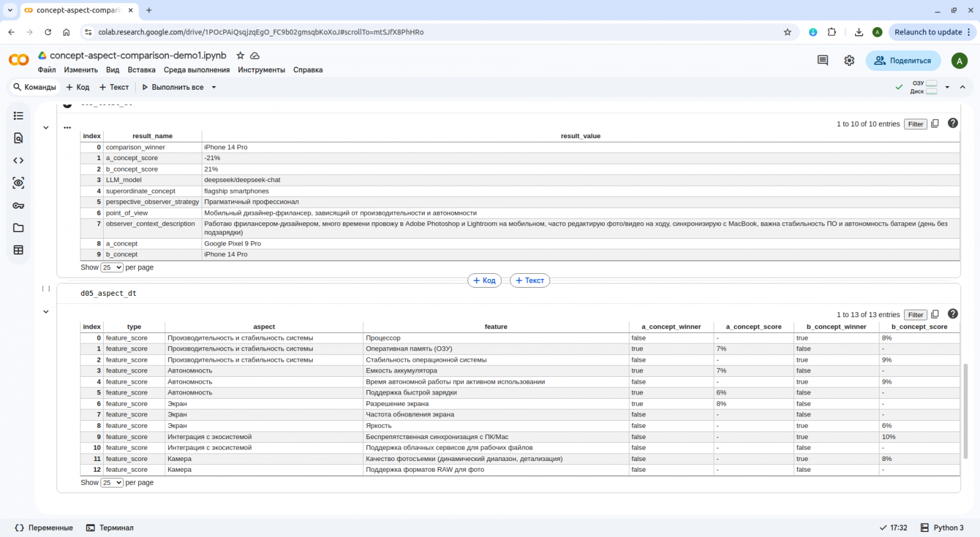Change rows per page for 10-entries table
This screenshot has height=537, width=980.
(x=112, y=268)
